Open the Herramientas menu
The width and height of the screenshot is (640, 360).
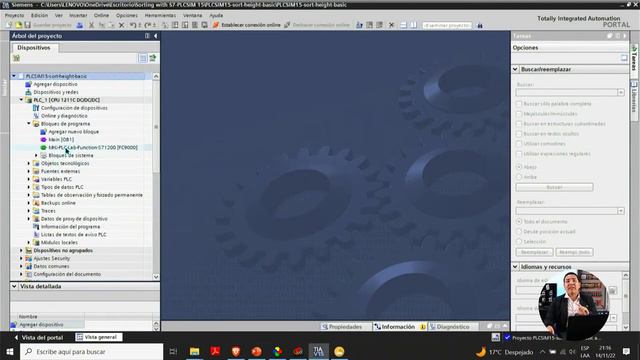tap(160, 16)
